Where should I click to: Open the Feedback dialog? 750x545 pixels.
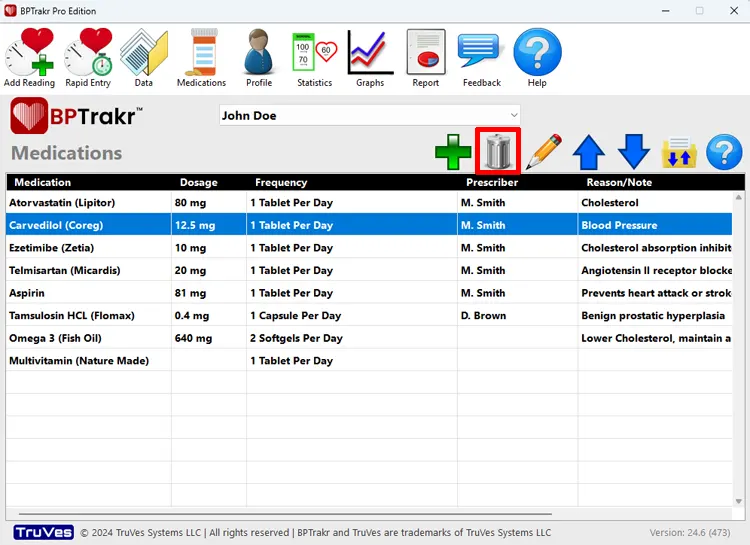(x=481, y=58)
